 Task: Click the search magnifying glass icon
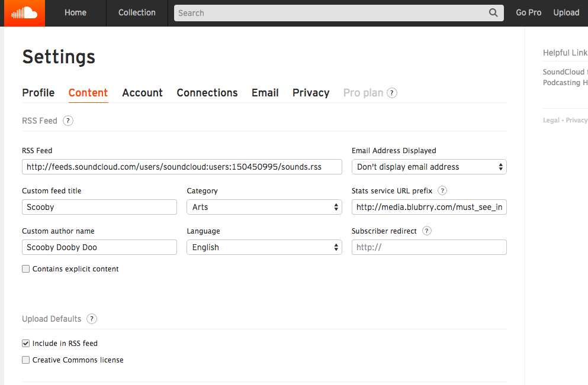pyautogui.click(x=493, y=12)
